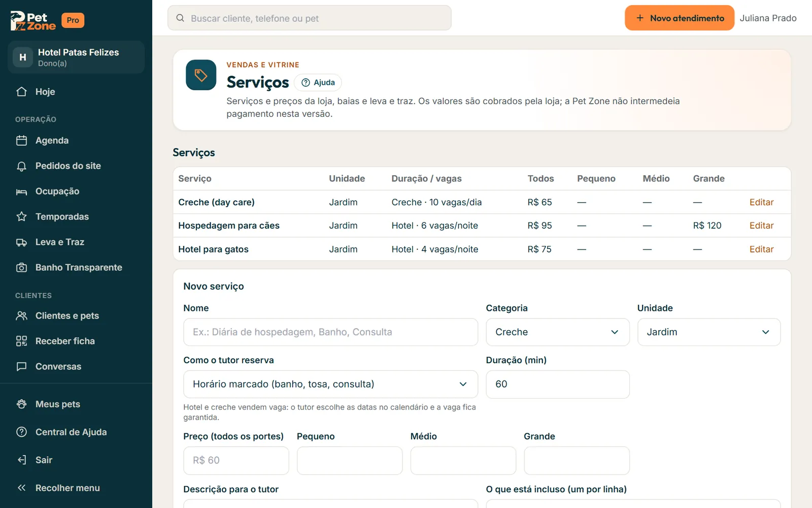Click the Meus pets paw icon
This screenshot has height=508, width=812.
coord(21,404)
